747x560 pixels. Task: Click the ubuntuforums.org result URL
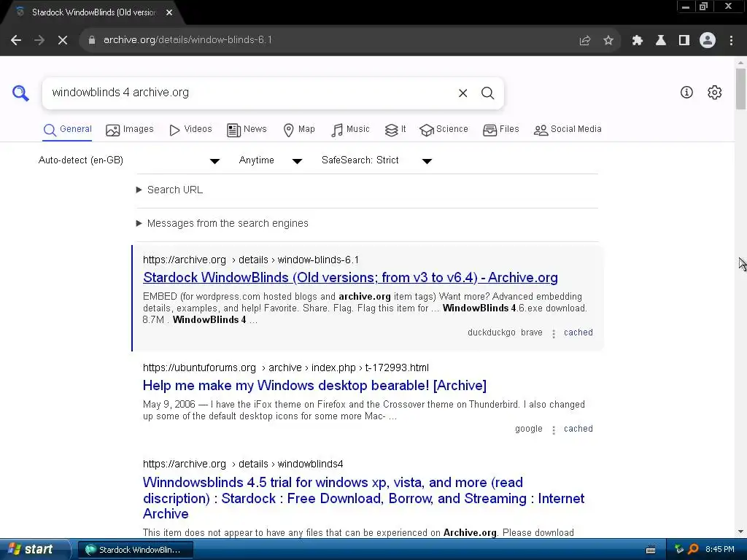click(286, 368)
